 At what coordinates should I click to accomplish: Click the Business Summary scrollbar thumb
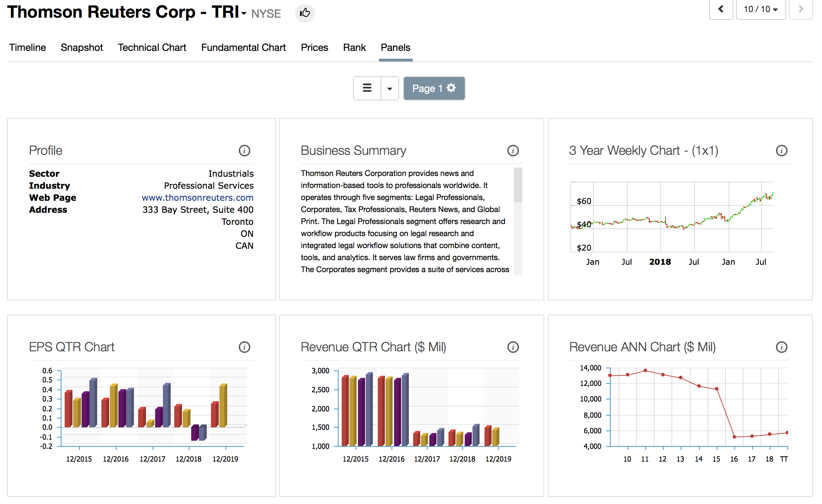pyautogui.click(x=518, y=185)
